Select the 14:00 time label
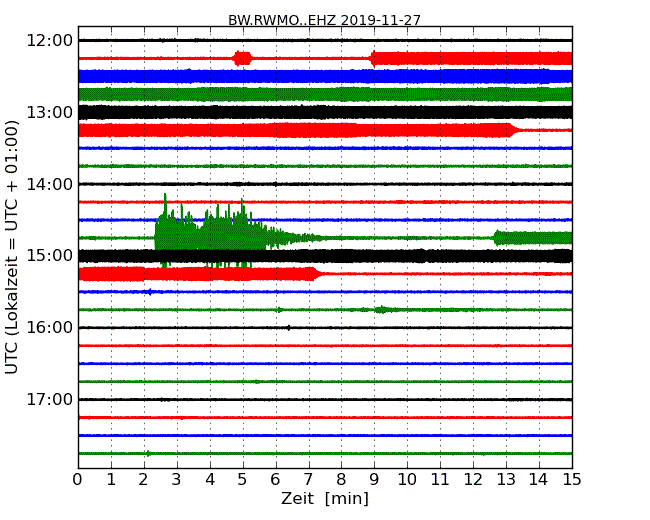650x520 pixels. coord(49,184)
